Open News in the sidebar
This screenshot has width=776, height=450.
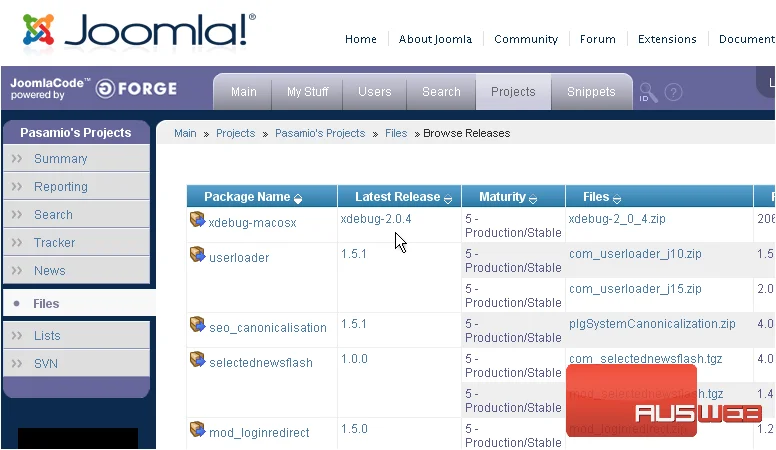pos(76,270)
